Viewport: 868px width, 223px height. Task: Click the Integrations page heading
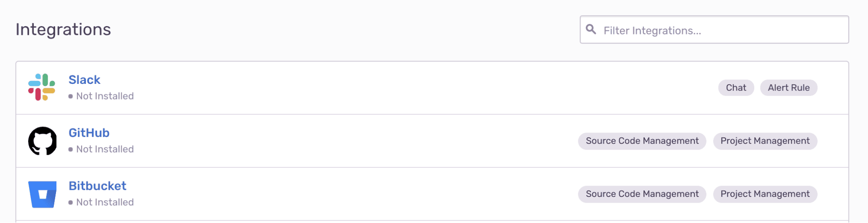click(x=63, y=30)
